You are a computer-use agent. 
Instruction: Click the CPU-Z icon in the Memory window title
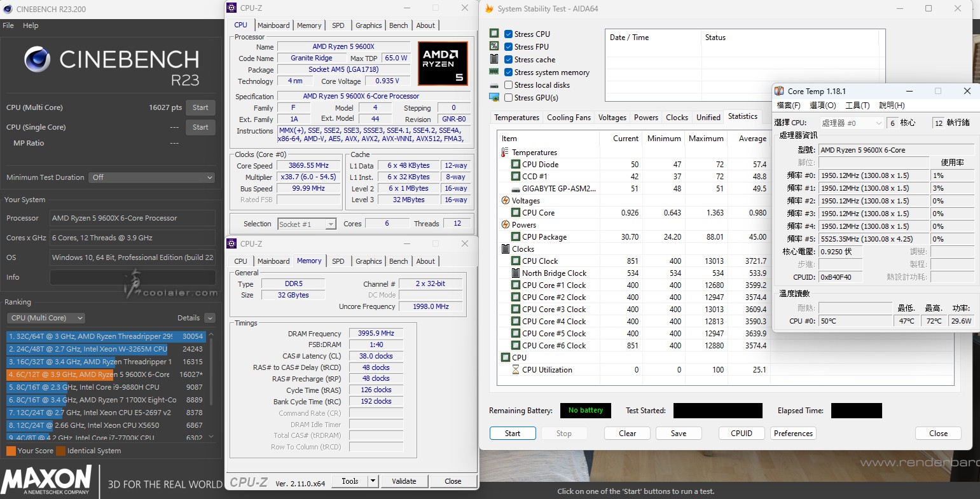232,243
